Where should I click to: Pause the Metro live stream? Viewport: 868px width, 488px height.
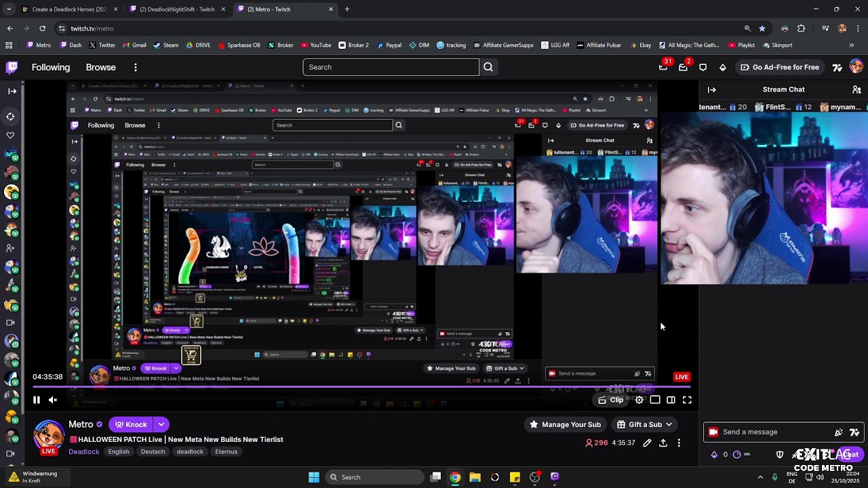pos(37,400)
